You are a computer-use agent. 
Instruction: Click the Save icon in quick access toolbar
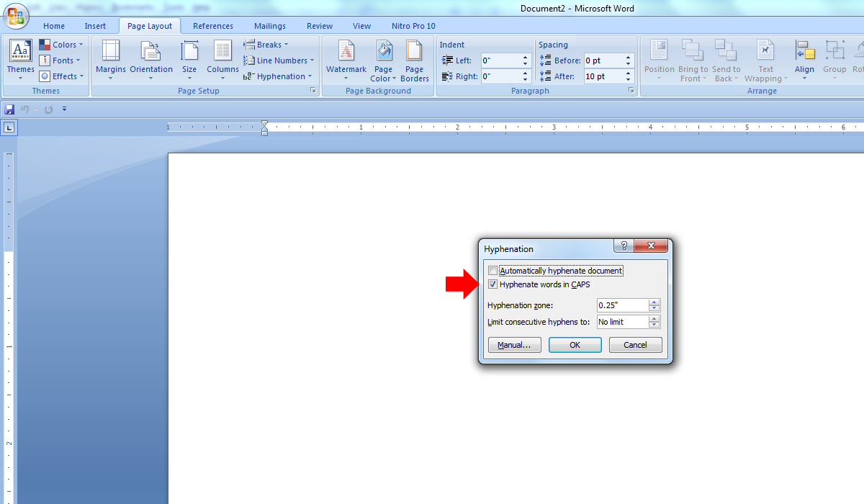tap(9, 109)
